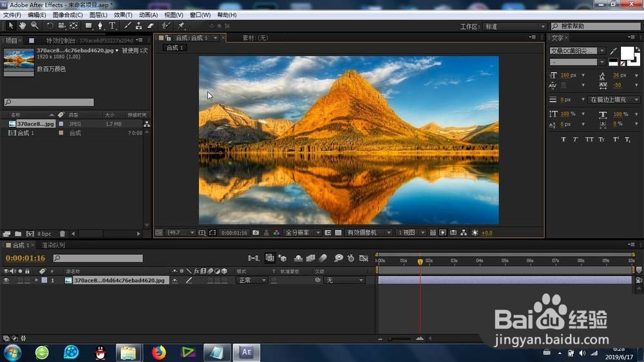Viewport: 644px width, 362px height.
Task: Open the 在描边上填充 stroke option dropdown
Action: (x=613, y=99)
